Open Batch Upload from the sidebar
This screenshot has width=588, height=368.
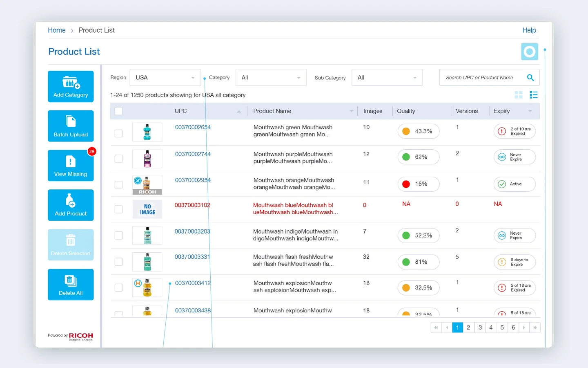point(71,126)
